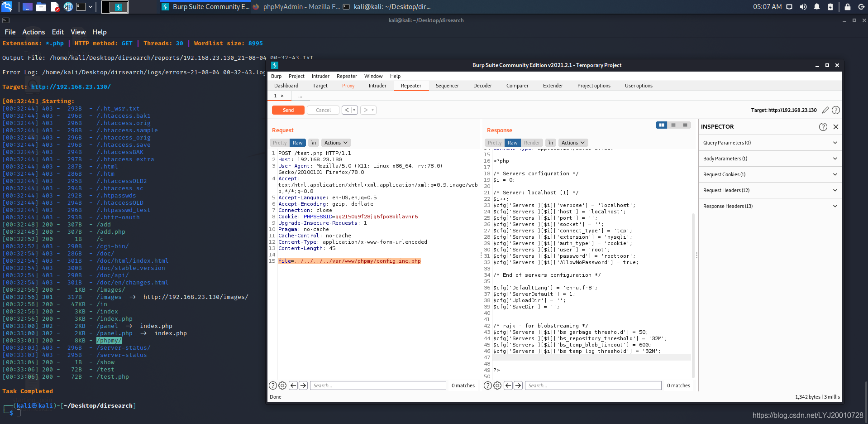This screenshot has height=424, width=868.
Task: Open the Intruder menu in the menu bar
Action: pyautogui.click(x=320, y=76)
